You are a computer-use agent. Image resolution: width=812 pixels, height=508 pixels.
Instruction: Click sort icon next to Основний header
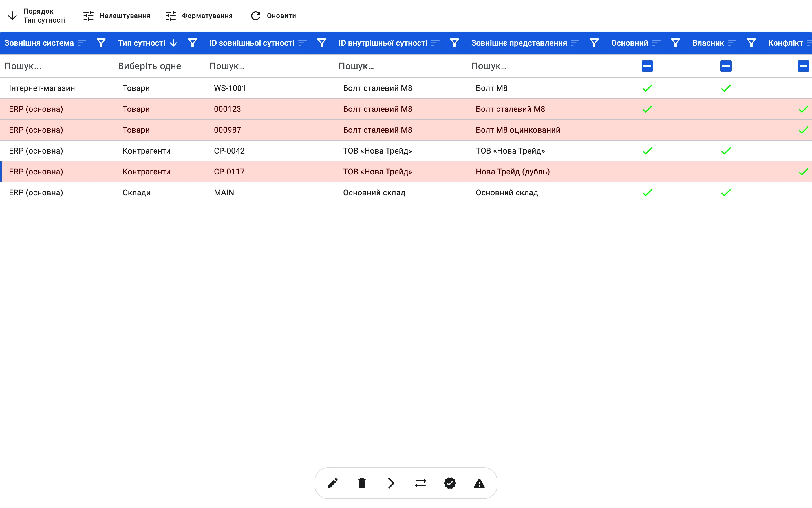click(x=656, y=43)
